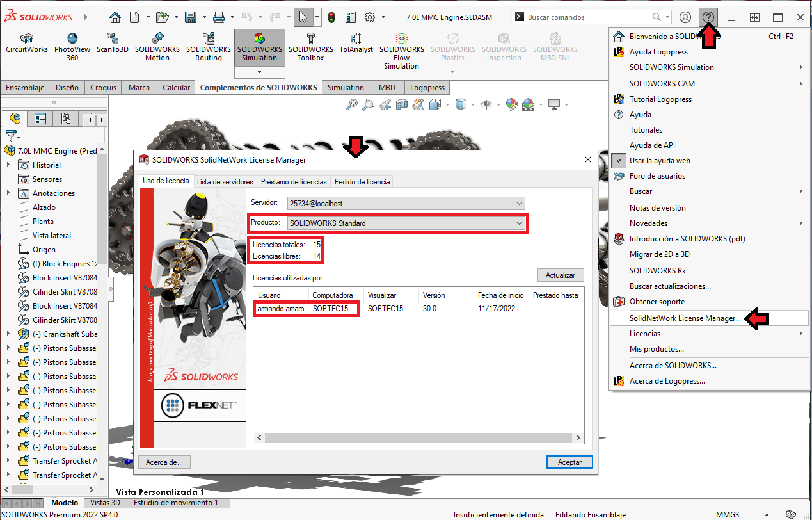Image resolution: width=812 pixels, height=520 pixels.
Task: Click the 'Fecha de inicio' column header
Action: [x=502, y=295]
